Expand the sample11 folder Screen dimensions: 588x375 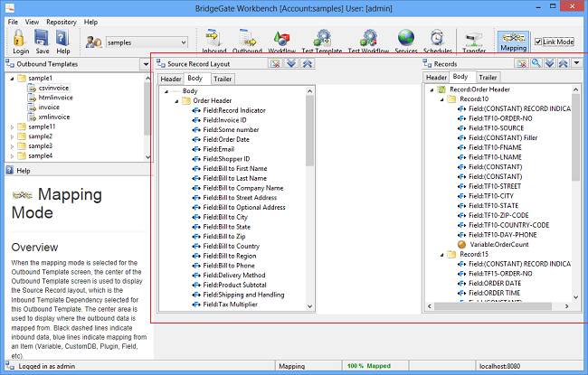coord(12,127)
